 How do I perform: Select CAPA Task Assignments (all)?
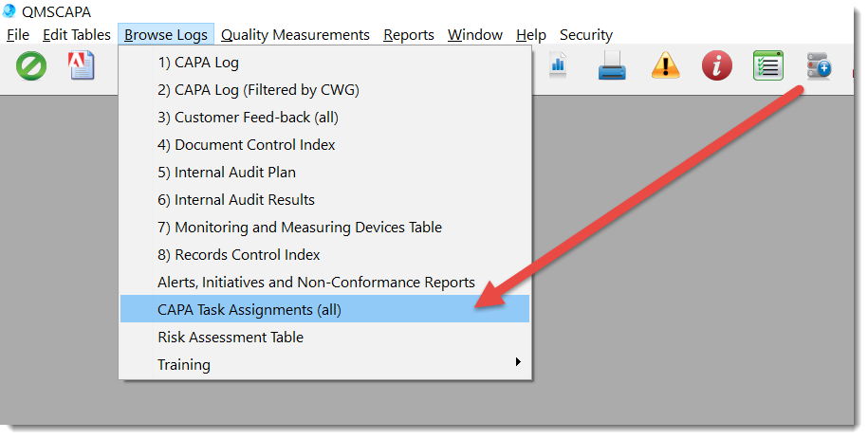click(249, 310)
